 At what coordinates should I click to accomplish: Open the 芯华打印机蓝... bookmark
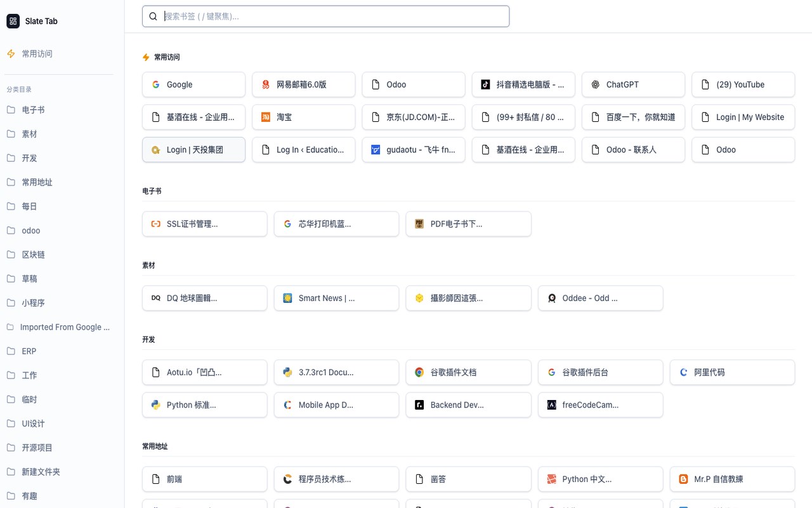click(x=336, y=224)
